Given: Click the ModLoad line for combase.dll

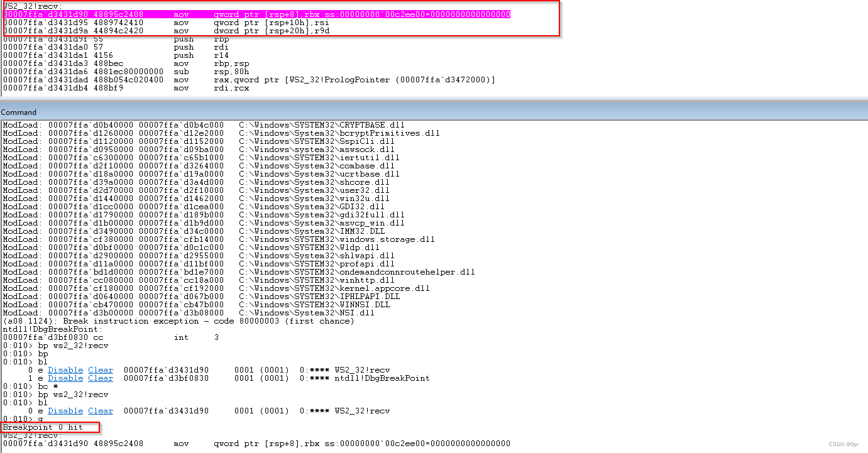Looking at the screenshot, I should [199, 166].
